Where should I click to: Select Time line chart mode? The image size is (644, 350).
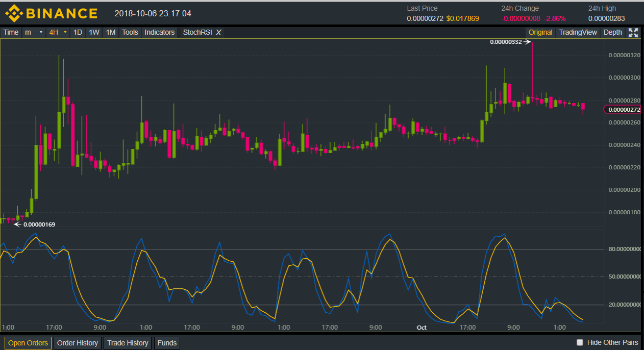click(11, 33)
